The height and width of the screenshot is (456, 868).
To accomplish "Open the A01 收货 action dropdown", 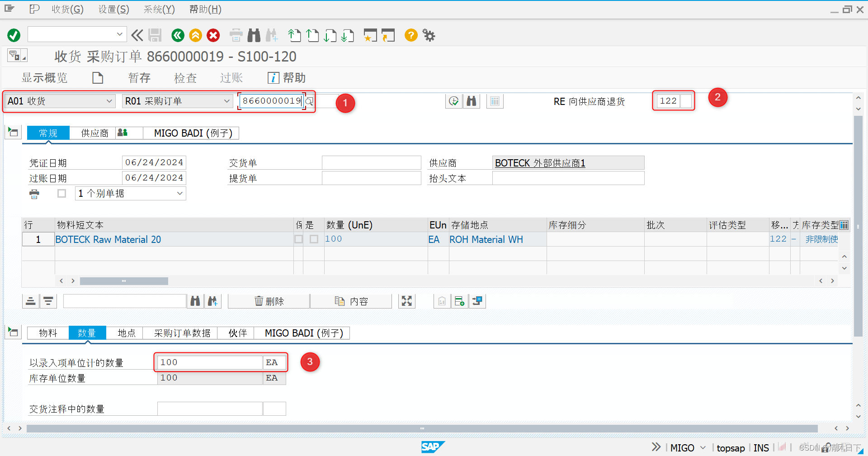I will click(x=109, y=101).
